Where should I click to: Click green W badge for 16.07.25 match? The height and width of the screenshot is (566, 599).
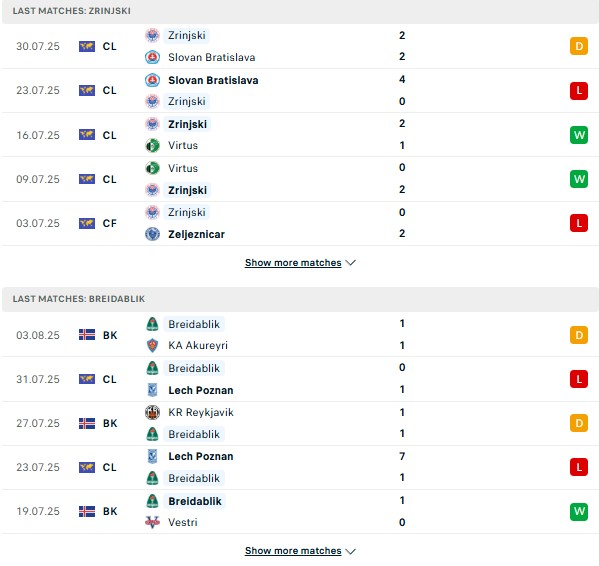click(x=579, y=135)
